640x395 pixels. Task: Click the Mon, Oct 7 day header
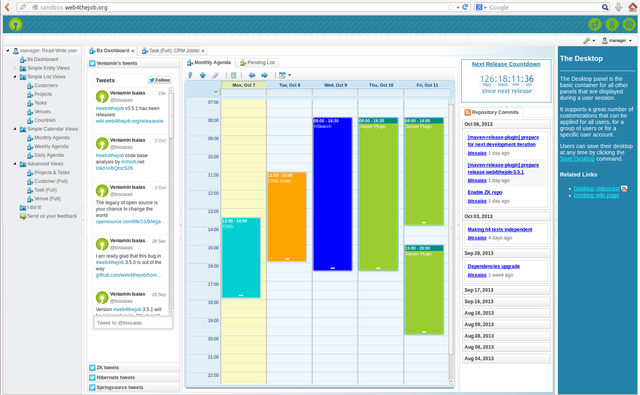[244, 85]
